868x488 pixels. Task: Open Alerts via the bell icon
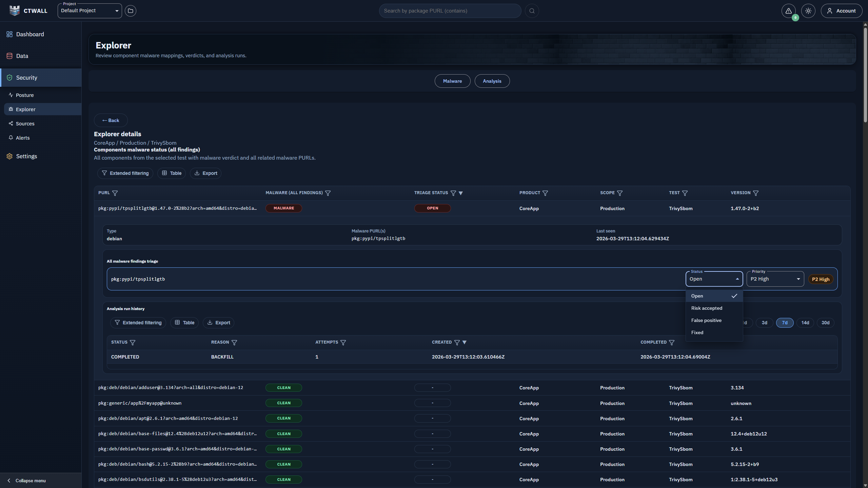[23, 138]
